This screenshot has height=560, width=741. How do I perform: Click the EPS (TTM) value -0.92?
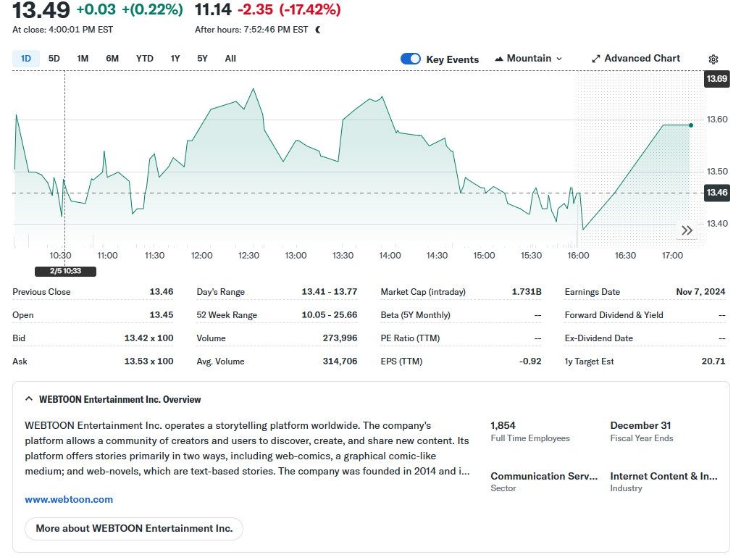[530, 362]
